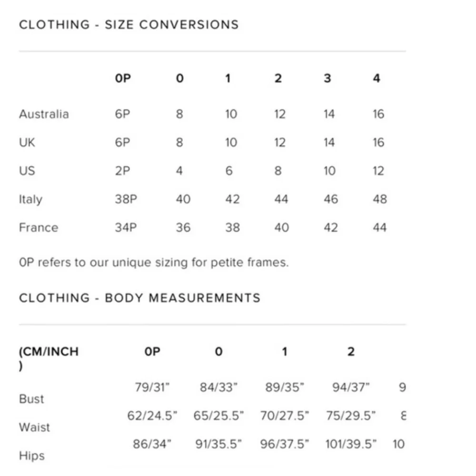Click the 38P Italy size cell
This screenshot has height=476, width=476.
click(x=126, y=199)
